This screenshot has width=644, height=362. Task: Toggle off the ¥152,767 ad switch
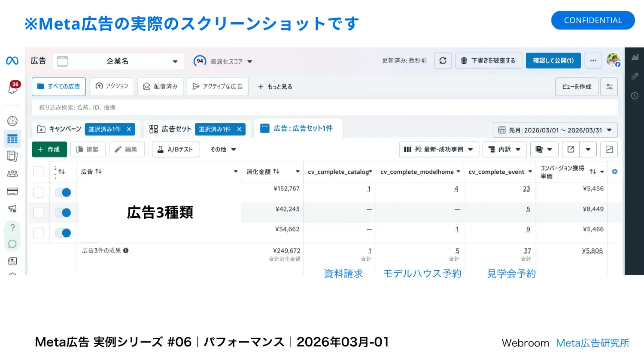pyautogui.click(x=63, y=193)
